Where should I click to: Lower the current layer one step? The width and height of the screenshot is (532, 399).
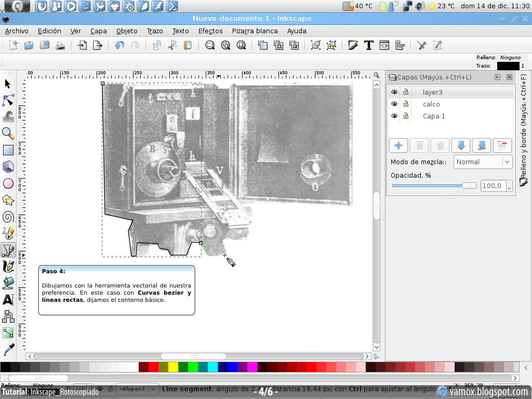coord(461,145)
